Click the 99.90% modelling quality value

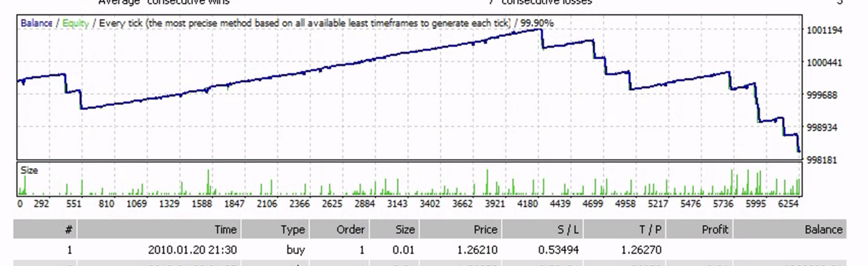tap(538, 23)
